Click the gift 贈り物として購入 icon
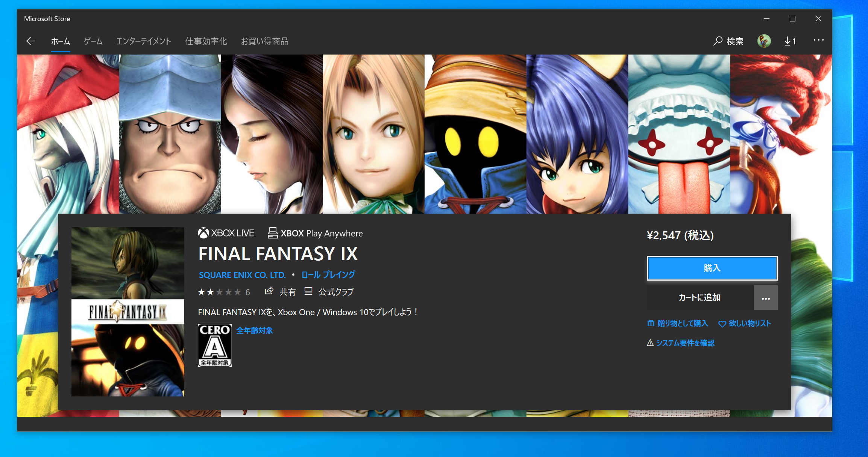This screenshot has width=868, height=457. pos(649,323)
